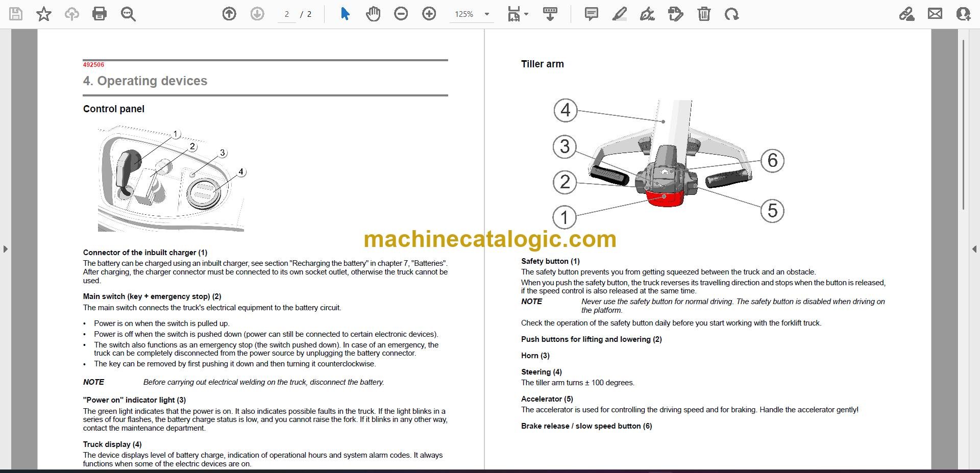Click the delete trash icon
Screen dimensions: 980x473
coord(704,14)
